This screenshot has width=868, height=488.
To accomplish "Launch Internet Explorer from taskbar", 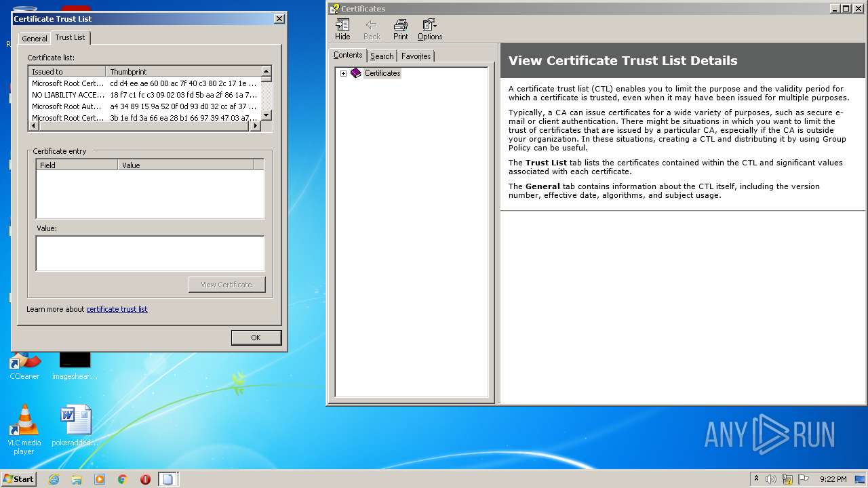I will pos(54,479).
